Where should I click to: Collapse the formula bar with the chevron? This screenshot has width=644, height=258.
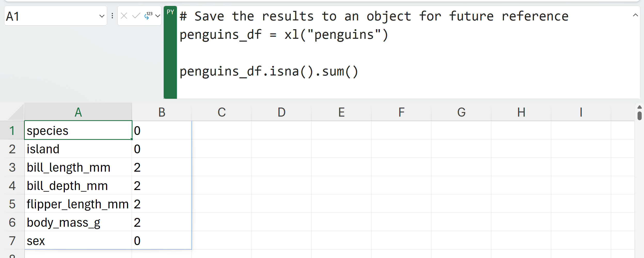point(635,15)
